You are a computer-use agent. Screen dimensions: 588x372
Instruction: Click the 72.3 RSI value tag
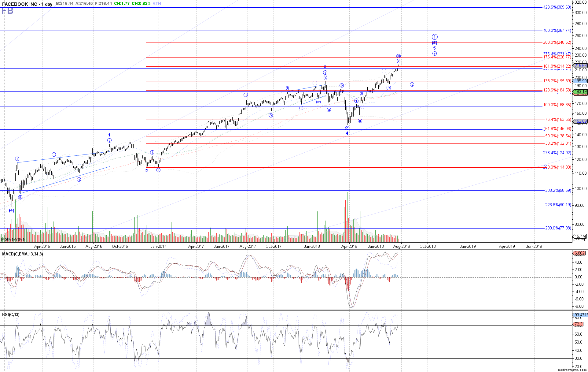578,324
